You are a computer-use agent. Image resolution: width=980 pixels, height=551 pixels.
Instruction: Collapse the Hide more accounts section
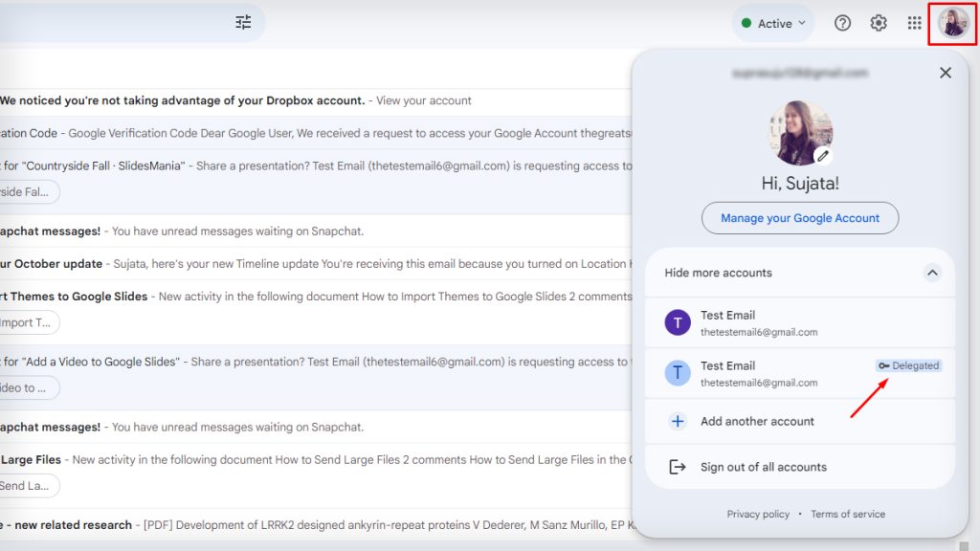(x=932, y=273)
